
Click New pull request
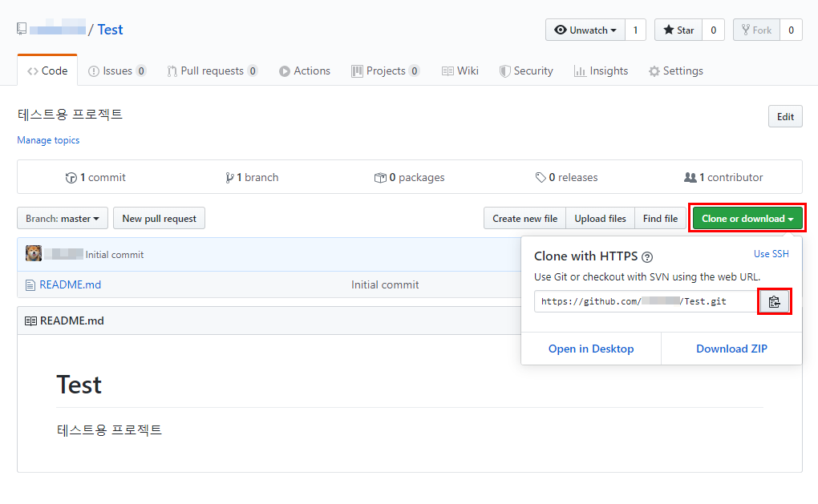[159, 219]
